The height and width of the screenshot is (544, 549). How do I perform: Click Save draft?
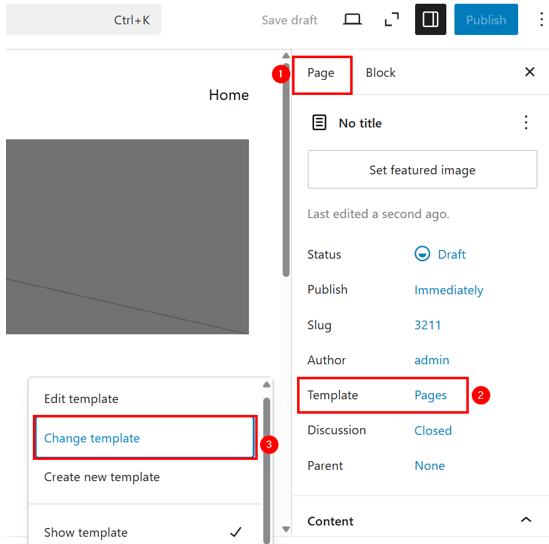coord(289,20)
